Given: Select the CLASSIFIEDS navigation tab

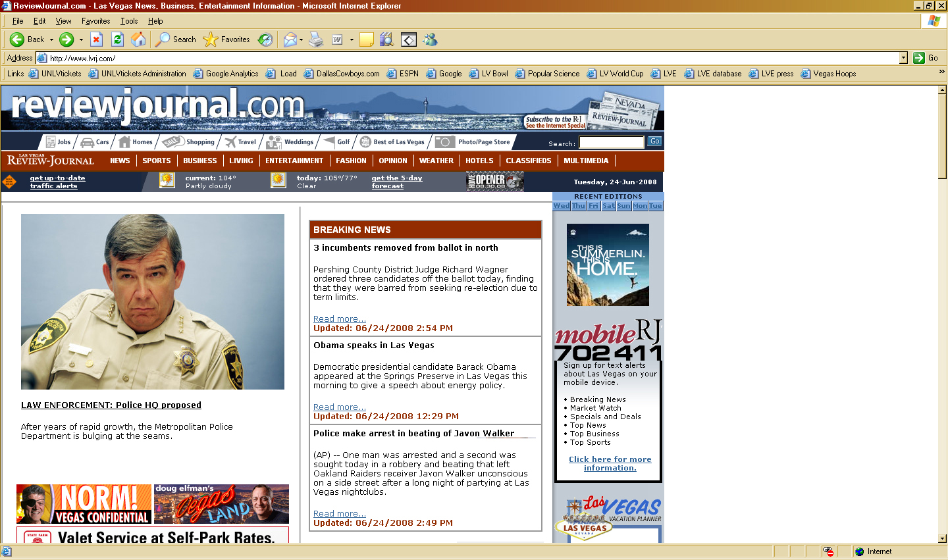Looking at the screenshot, I should (x=529, y=161).
